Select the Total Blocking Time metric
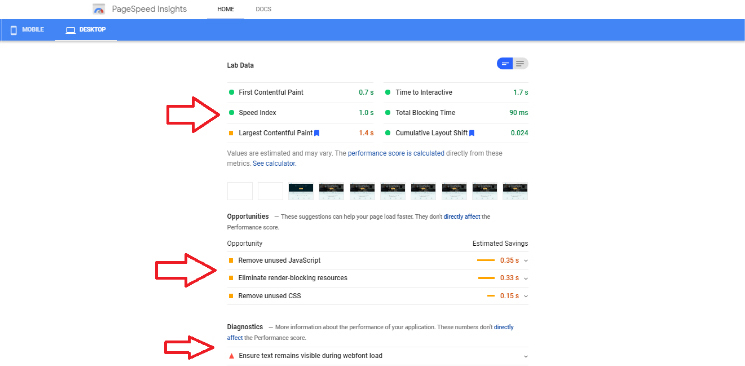Viewport: 745px width, 366px height. 456,113
